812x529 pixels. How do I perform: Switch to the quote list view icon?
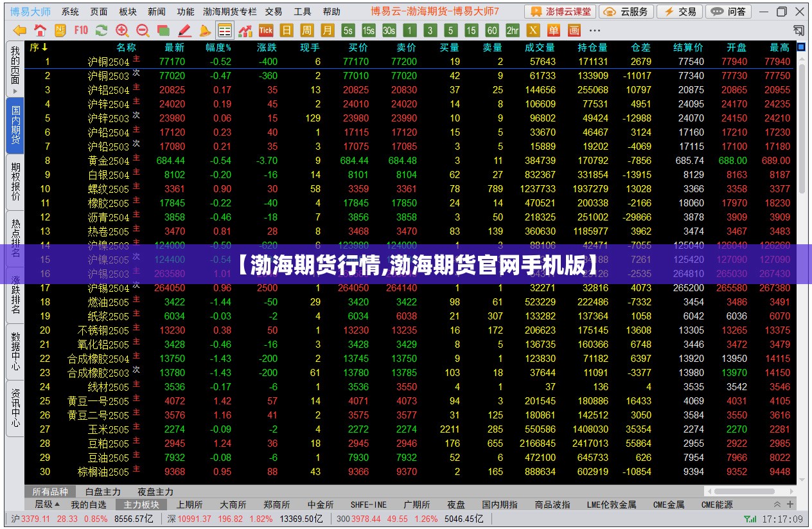(x=225, y=30)
